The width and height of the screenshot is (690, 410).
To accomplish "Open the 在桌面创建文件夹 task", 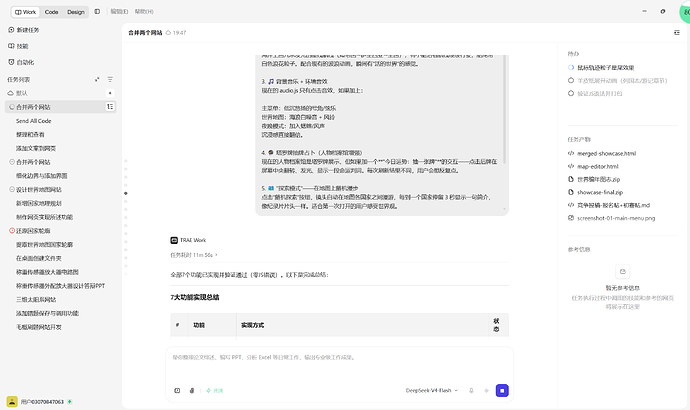I will tap(39, 258).
